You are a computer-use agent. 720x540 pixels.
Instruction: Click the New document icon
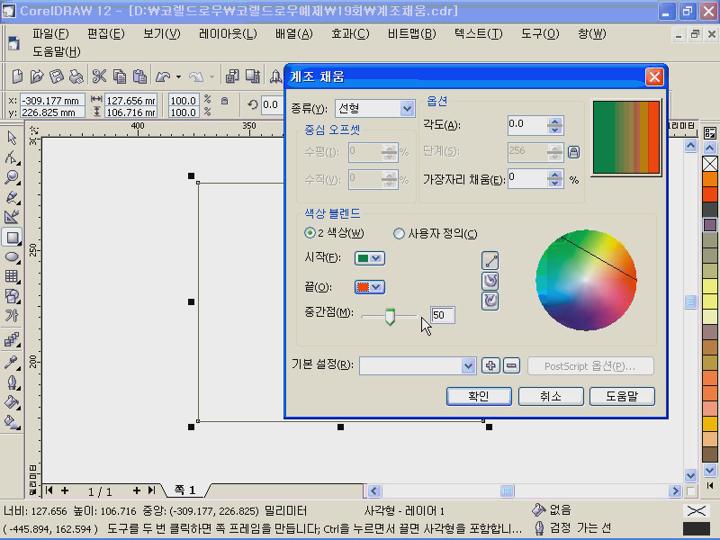[17, 76]
